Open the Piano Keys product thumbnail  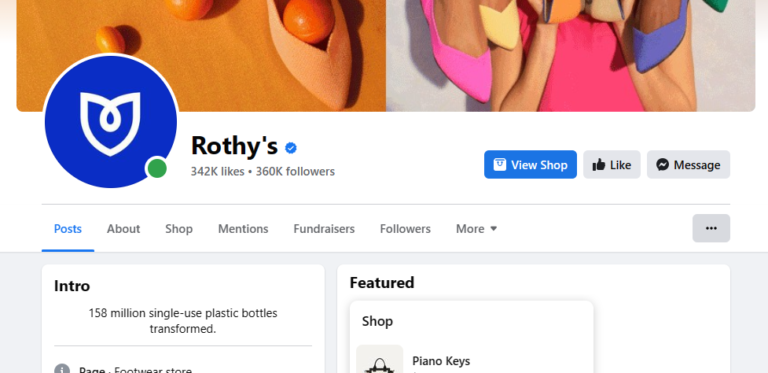[x=380, y=359]
